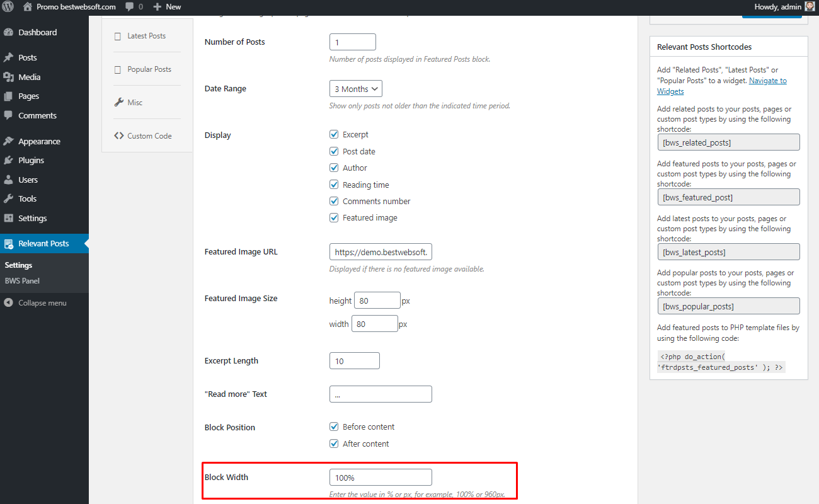Screen dimensions: 819x504
Task: Click the Settings sliders icon in sidebar
Action: coord(8,218)
